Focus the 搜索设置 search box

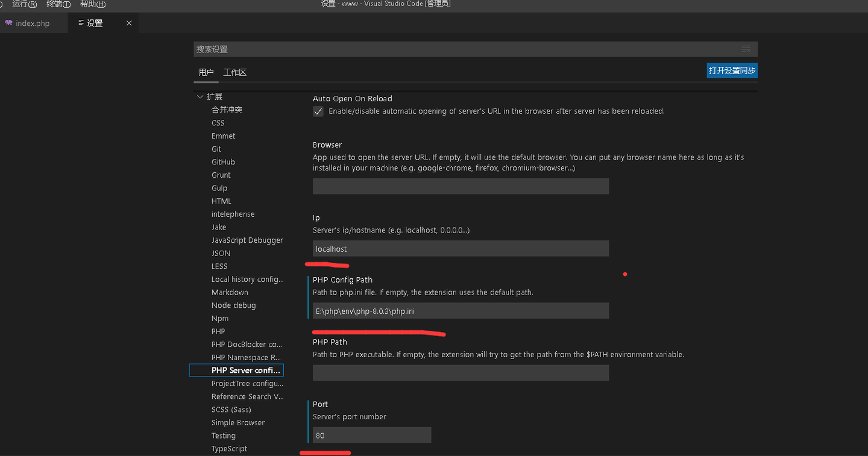464,49
